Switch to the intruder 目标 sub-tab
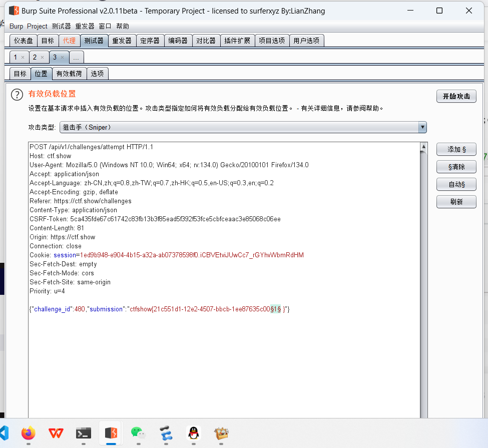The image size is (488, 448). click(20, 74)
